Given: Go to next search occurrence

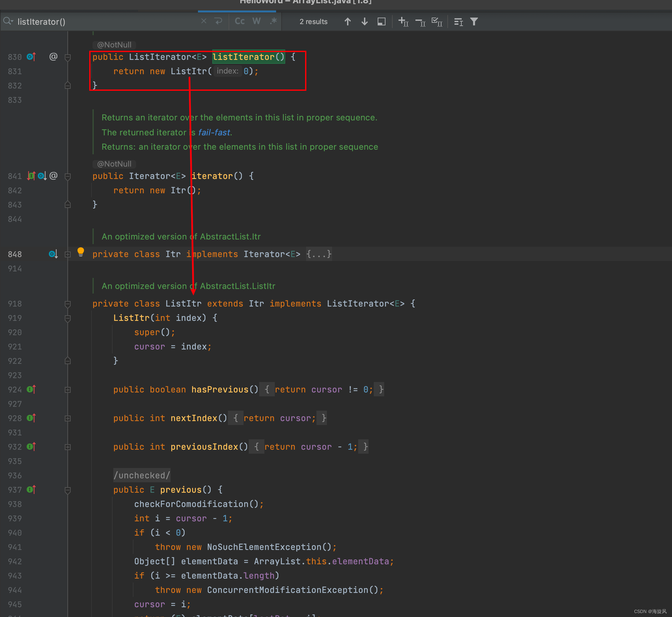Looking at the screenshot, I should (365, 22).
